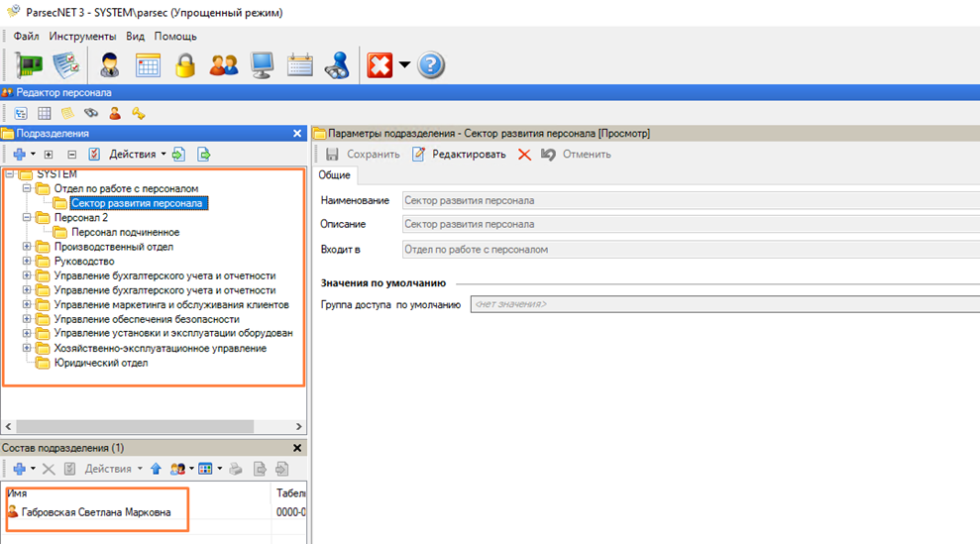Open the calendar grid icon in main toolbar
Image resolution: width=980 pixels, height=544 pixels.
[148, 65]
